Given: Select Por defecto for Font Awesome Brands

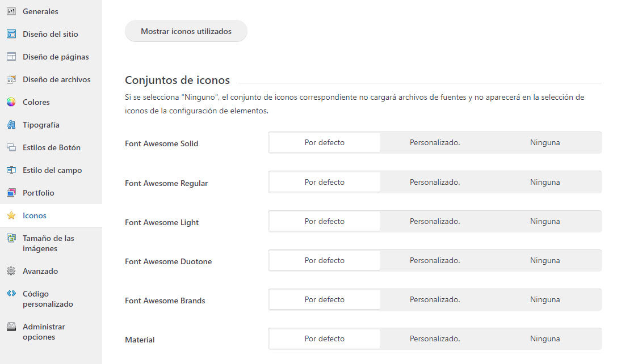Looking at the screenshot, I should tap(325, 299).
